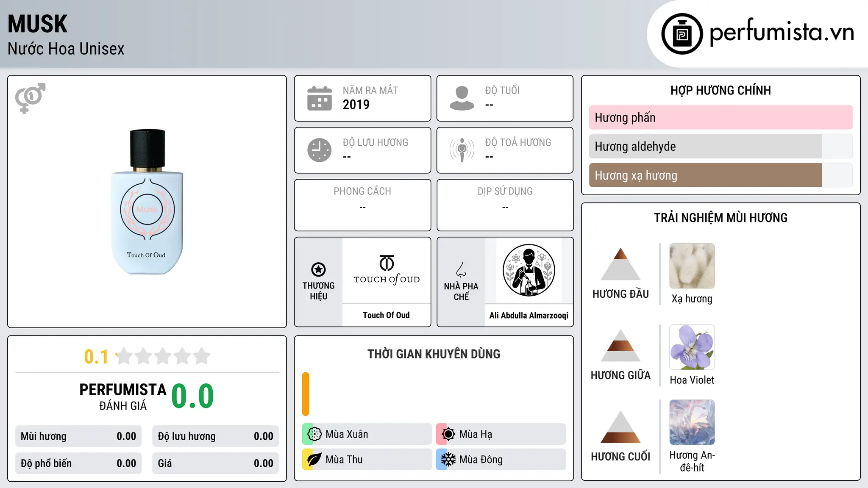Select the Hương xạ hương accord bar
The width and height of the screenshot is (868, 488).
coord(721,175)
